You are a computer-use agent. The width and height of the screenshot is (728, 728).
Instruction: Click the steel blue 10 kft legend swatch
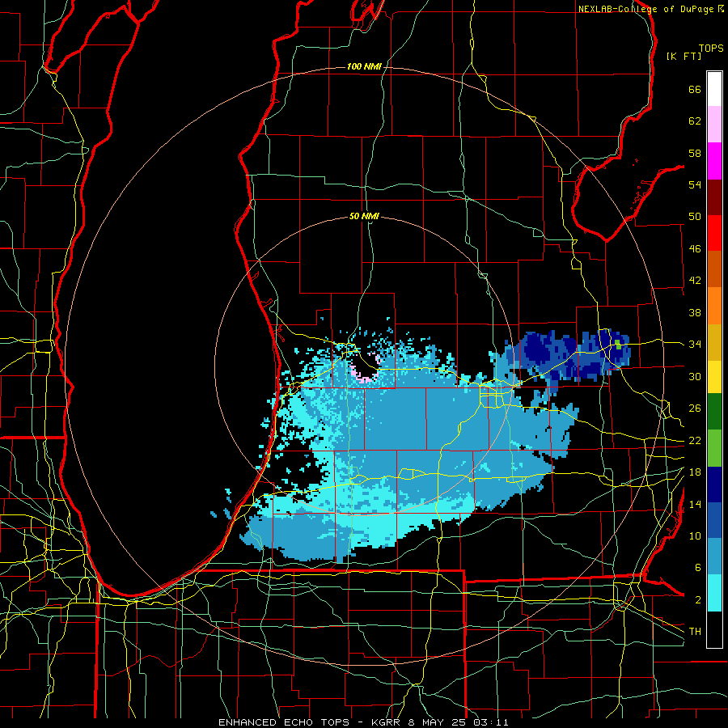714,557
